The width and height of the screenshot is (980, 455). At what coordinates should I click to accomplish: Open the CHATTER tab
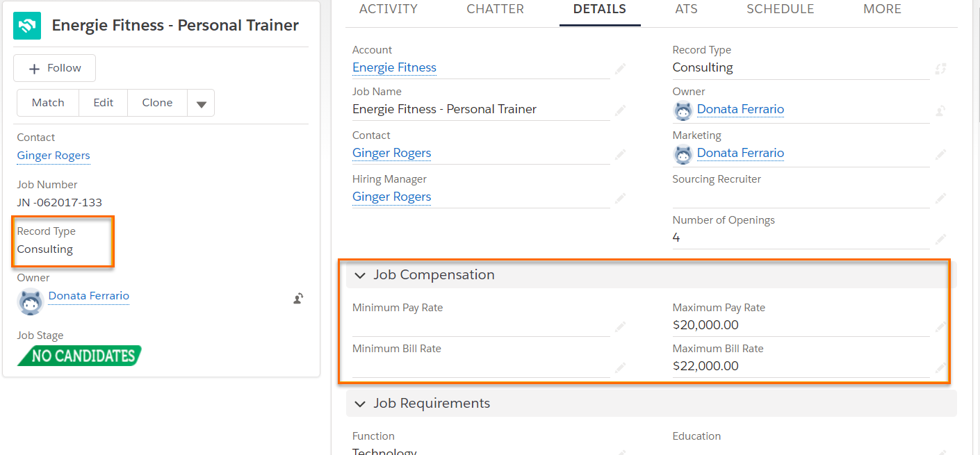(x=496, y=9)
